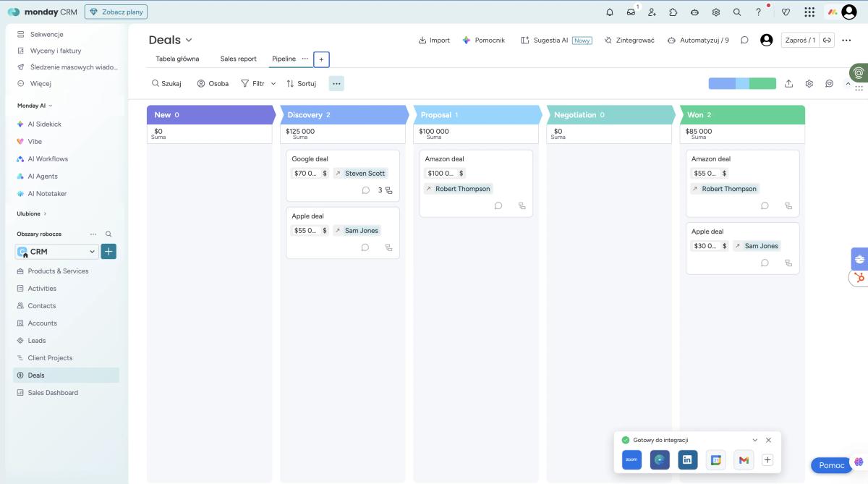Viewport: 868px width, 484px height.
Task: Click the pipeline stage color progress bar
Action: 742,83
